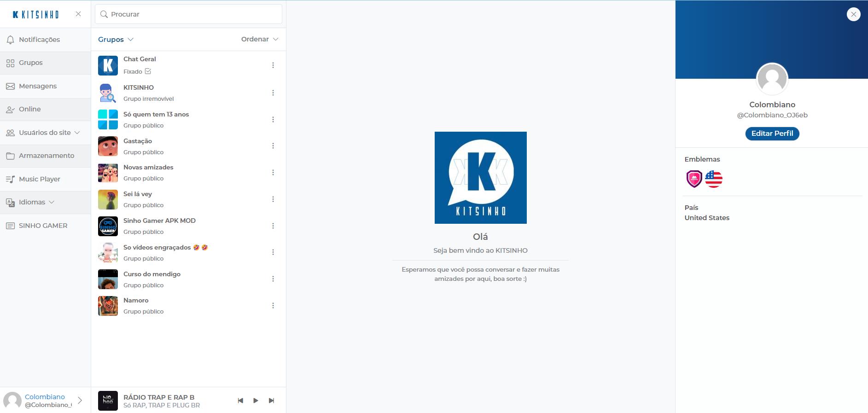
Task: Go to Mensagens in the sidebar
Action: 37,86
